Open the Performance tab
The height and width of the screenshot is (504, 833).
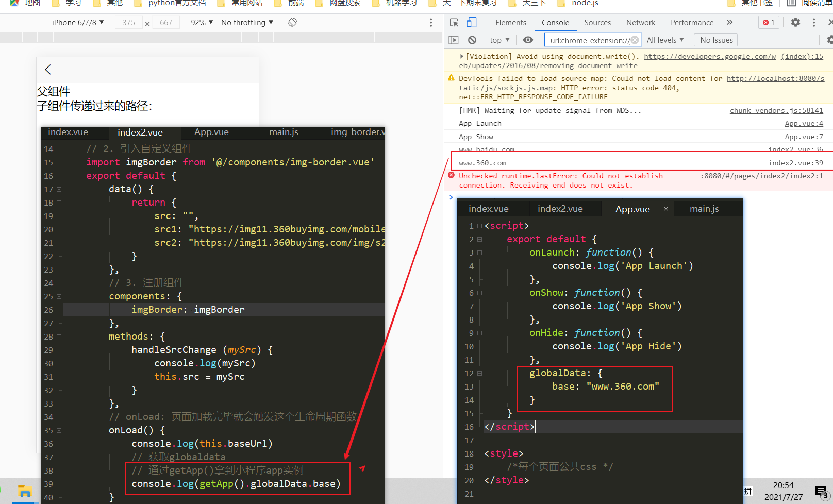(692, 22)
